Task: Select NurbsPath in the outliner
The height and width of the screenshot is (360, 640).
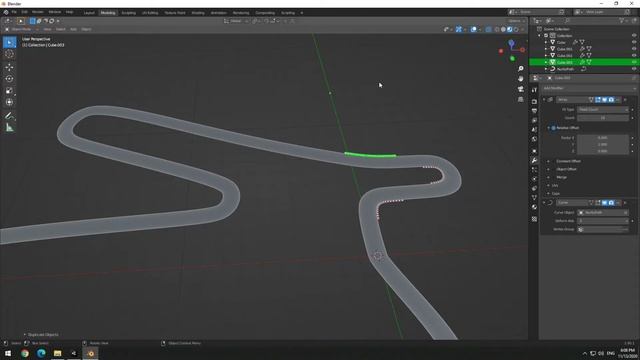Action: click(565, 69)
